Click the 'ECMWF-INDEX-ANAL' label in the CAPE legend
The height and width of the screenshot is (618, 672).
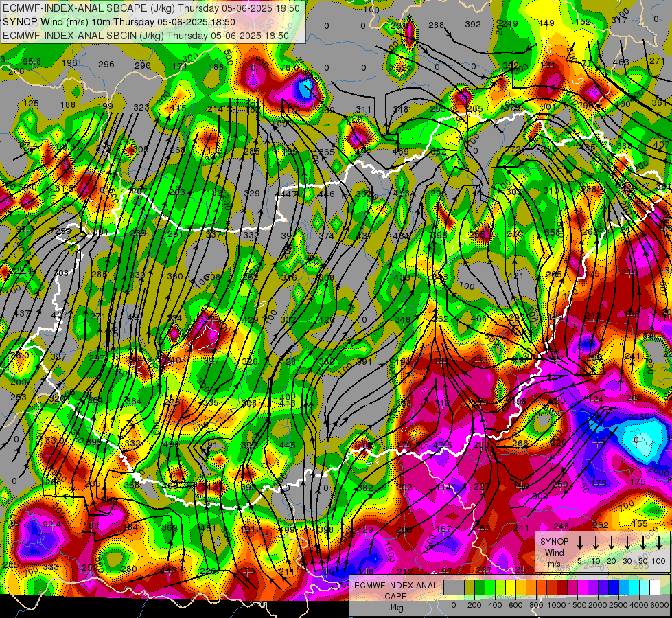click(x=396, y=586)
